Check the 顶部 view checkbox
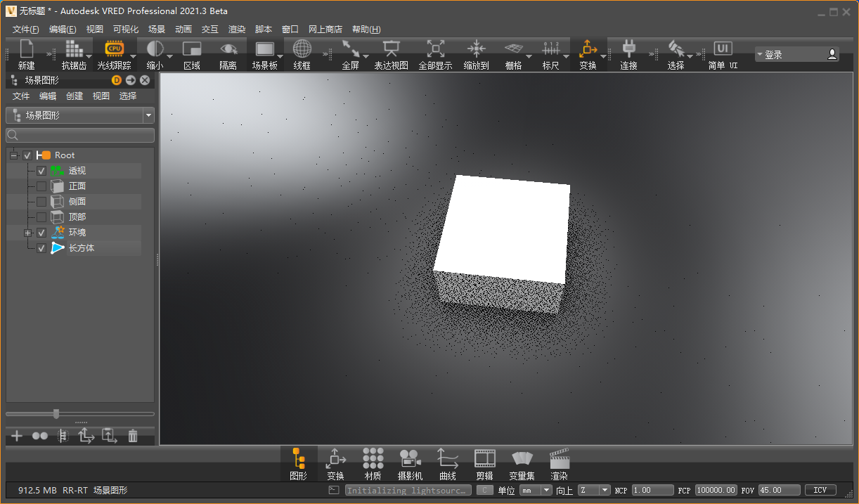This screenshot has width=859, height=504. [x=41, y=217]
